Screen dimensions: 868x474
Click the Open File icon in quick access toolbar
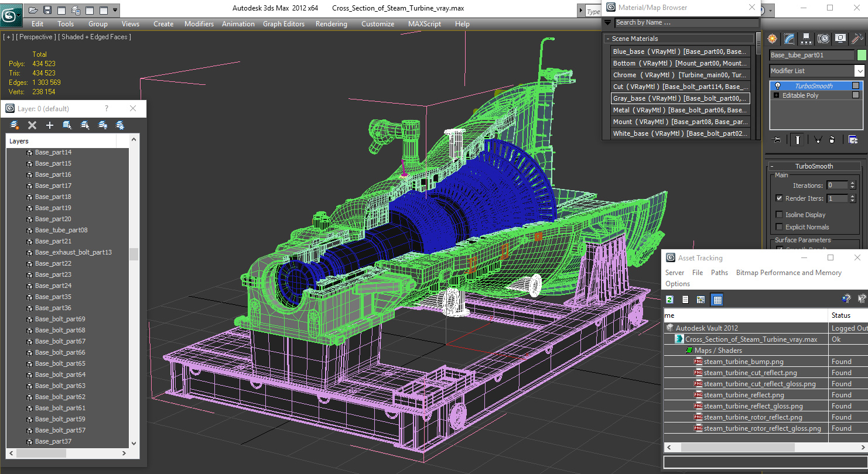tap(33, 11)
